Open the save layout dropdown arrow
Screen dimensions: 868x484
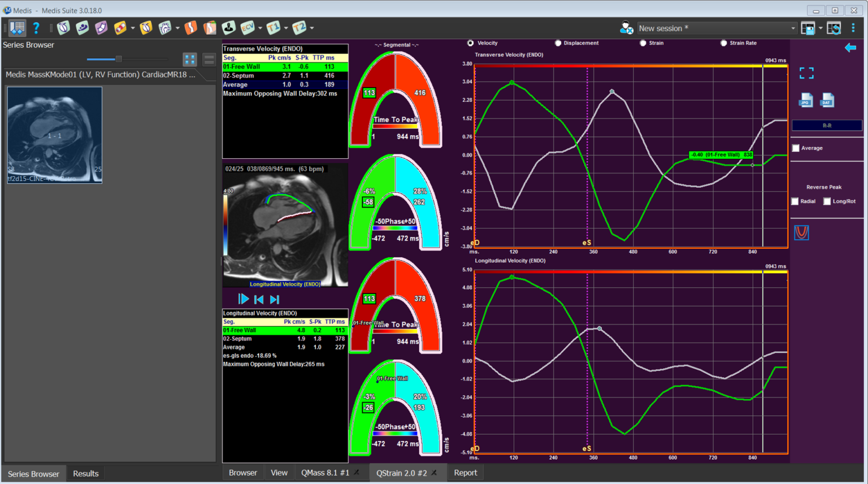(x=820, y=28)
